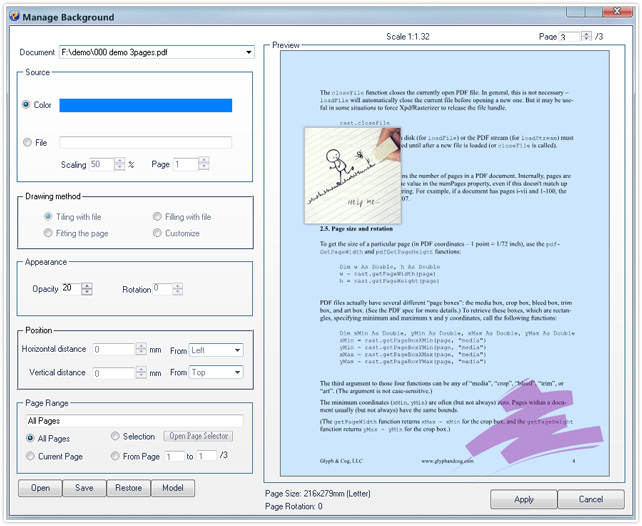This screenshot has height=526, width=642.
Task: Select the From Page range option
Action: (x=115, y=456)
